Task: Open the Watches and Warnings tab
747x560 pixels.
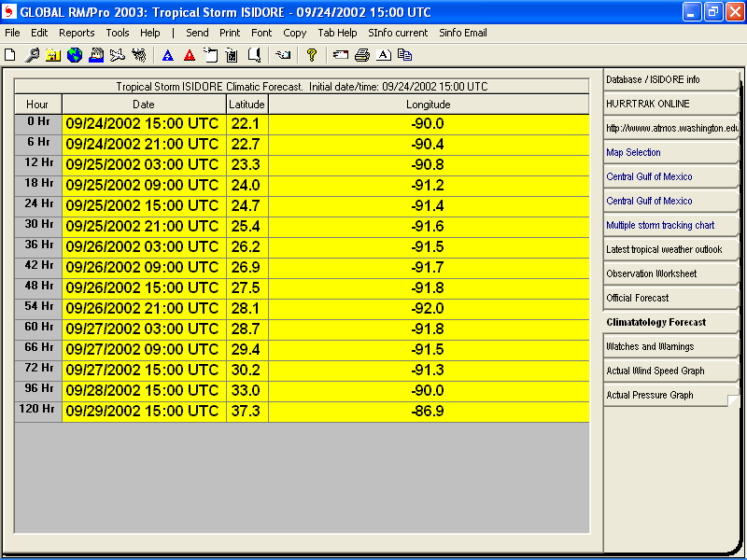Action: tap(670, 346)
